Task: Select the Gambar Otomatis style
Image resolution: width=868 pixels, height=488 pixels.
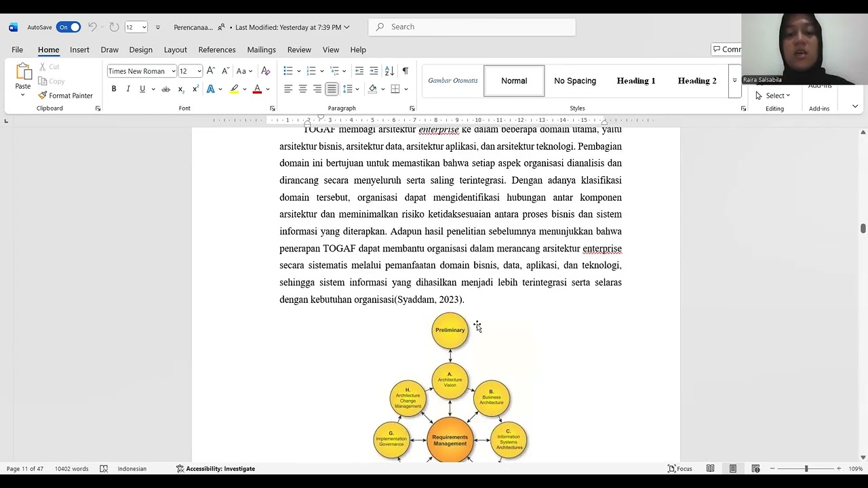Action: 453,81
